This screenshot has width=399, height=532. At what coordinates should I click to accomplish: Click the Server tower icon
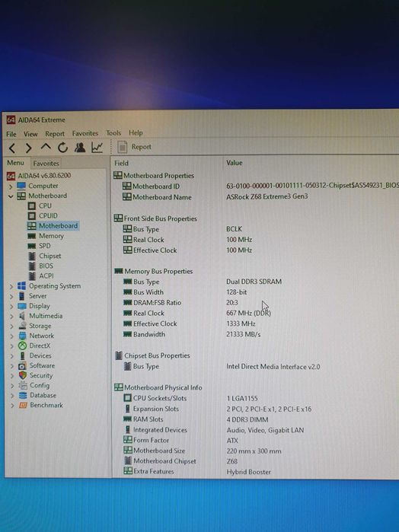(22, 296)
